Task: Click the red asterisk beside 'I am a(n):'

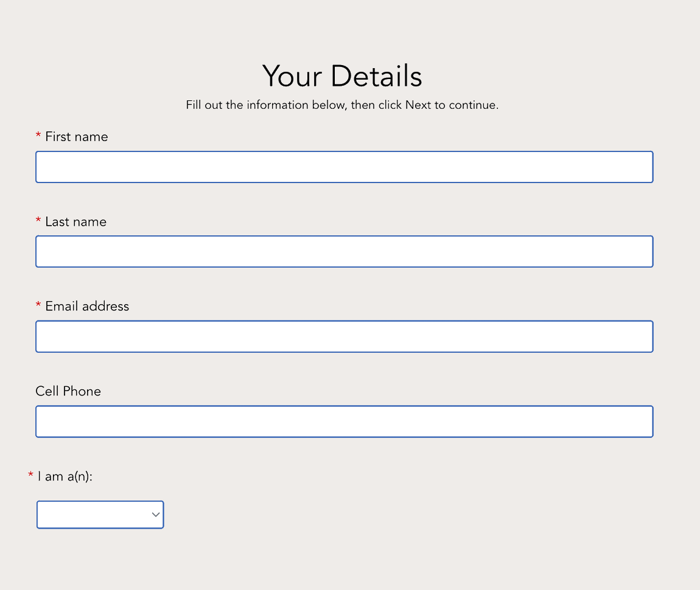Action: coord(30,476)
